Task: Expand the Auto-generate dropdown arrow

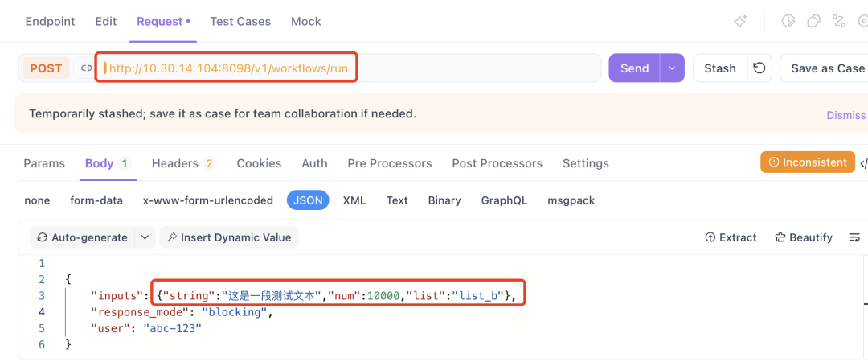Action: [x=145, y=237]
